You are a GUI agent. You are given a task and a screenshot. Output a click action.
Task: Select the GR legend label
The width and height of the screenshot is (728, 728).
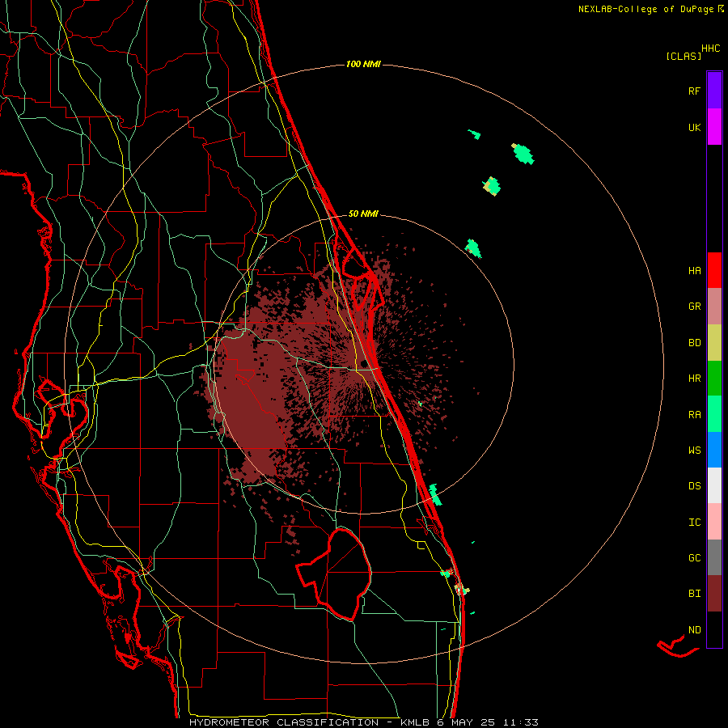694,307
